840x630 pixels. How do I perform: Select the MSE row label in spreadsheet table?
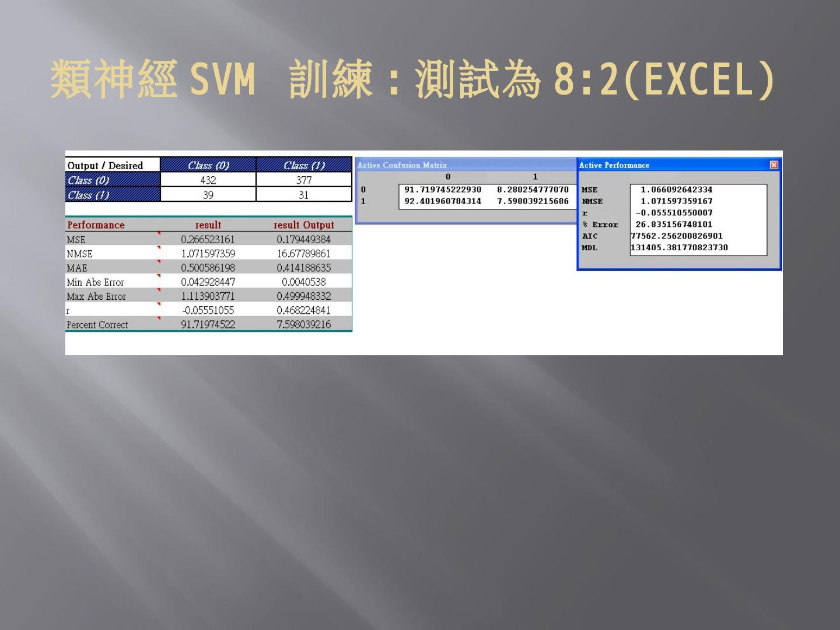[76, 239]
